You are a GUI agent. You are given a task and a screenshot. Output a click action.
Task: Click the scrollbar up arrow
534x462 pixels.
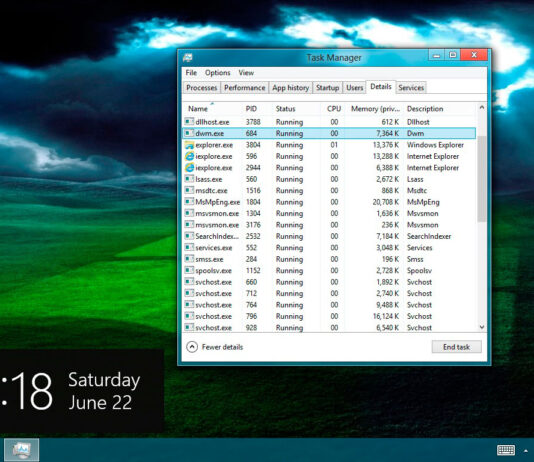[x=482, y=107]
